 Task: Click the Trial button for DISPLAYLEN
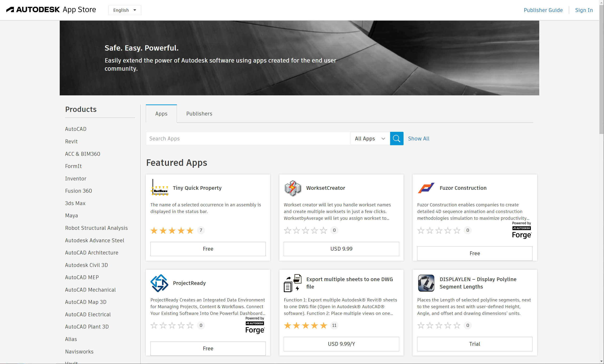coord(475,344)
